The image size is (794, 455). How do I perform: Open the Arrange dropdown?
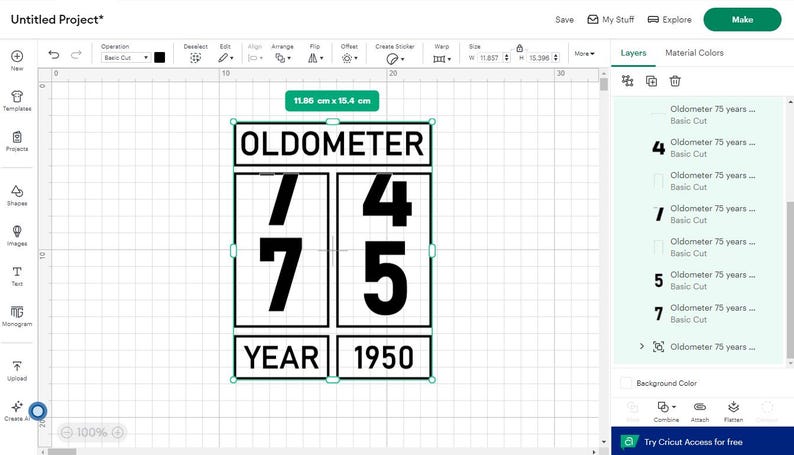(283, 58)
